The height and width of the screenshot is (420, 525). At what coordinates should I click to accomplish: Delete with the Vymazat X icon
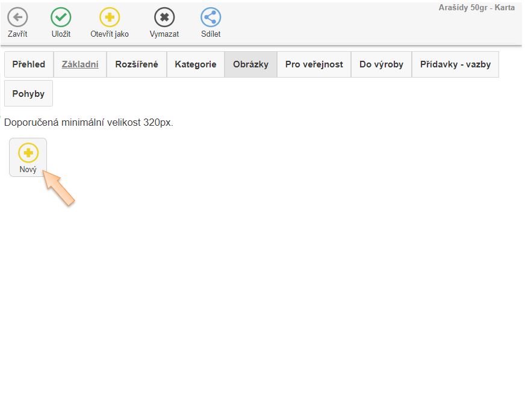click(x=164, y=17)
